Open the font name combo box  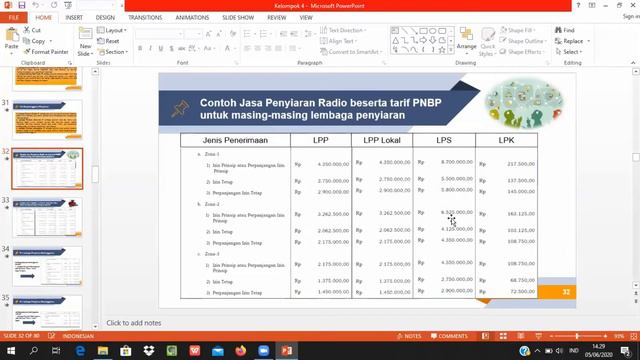(159, 34)
